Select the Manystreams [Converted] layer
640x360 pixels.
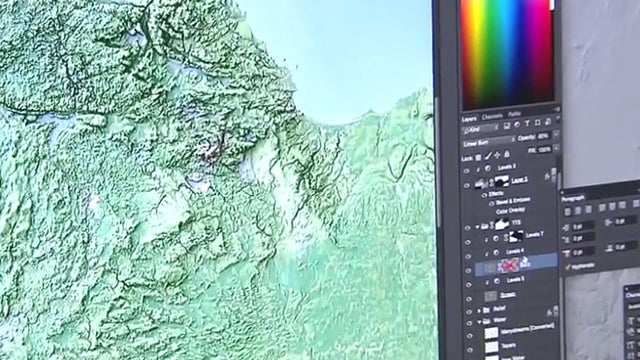coord(527,328)
